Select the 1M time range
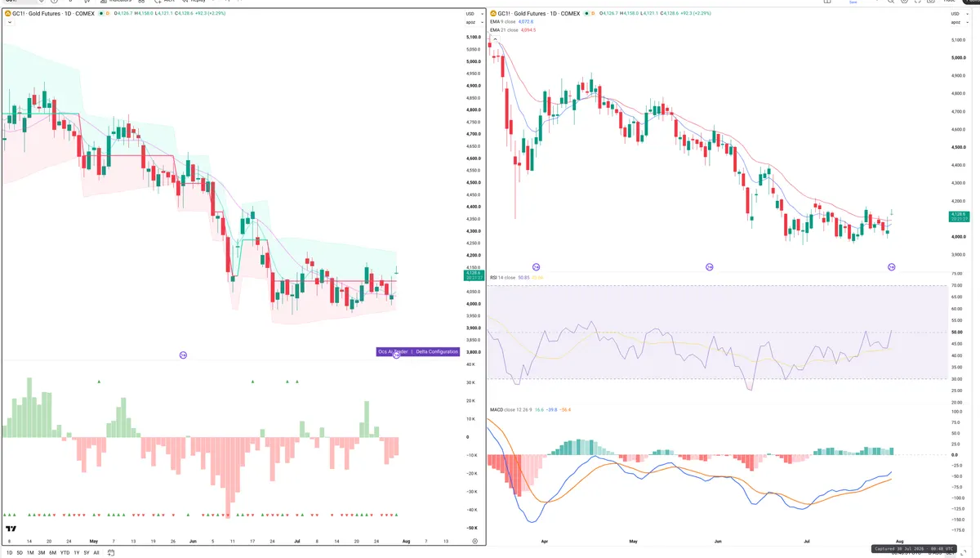The width and height of the screenshot is (980, 558). 30,552
